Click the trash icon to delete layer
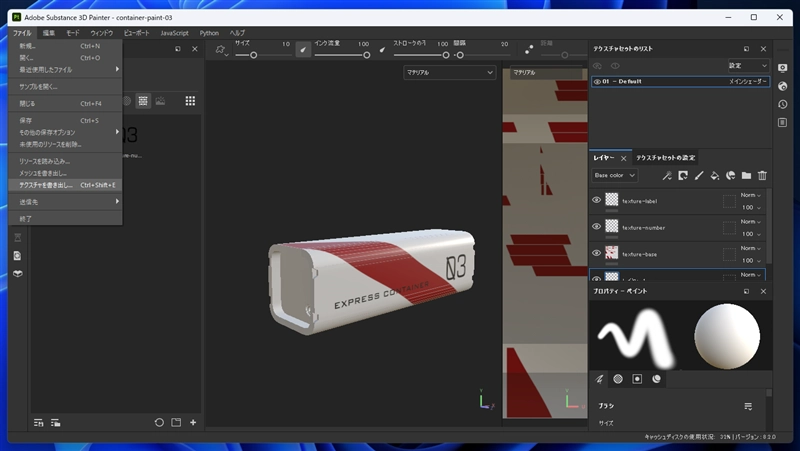Screen dimensions: 800x451 762,176
